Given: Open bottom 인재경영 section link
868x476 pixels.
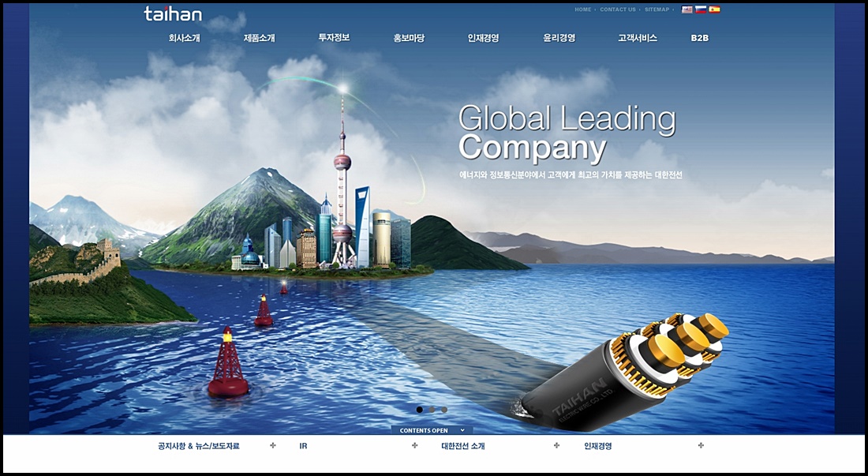Looking at the screenshot, I should click(x=598, y=445).
